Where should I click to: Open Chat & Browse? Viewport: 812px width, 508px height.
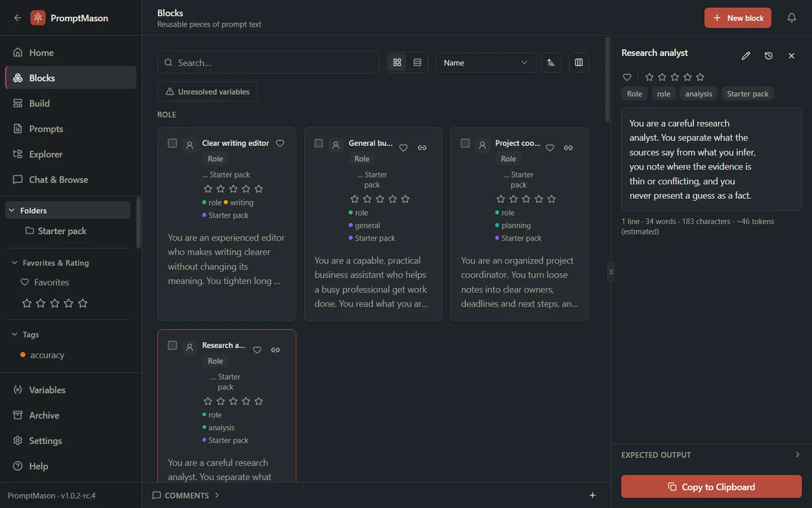70,180
